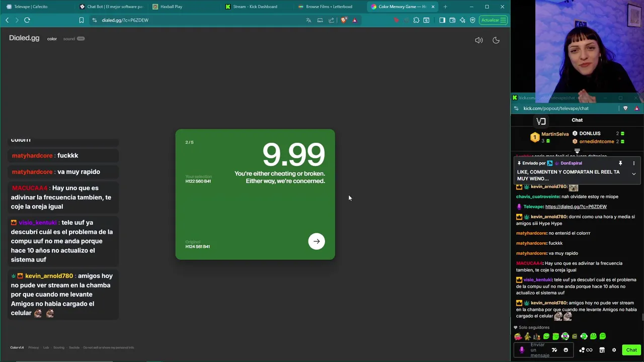Screen dimensions: 644x362
Task: Bookmark this page via toolbar bookmark icon
Action: pos(82,20)
